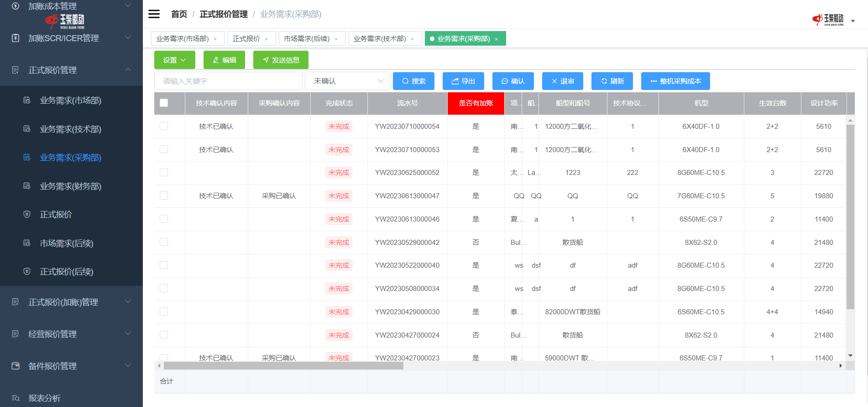Click the horizontal scrollbar under the table
This screenshot has height=407, width=868.
click(283, 366)
